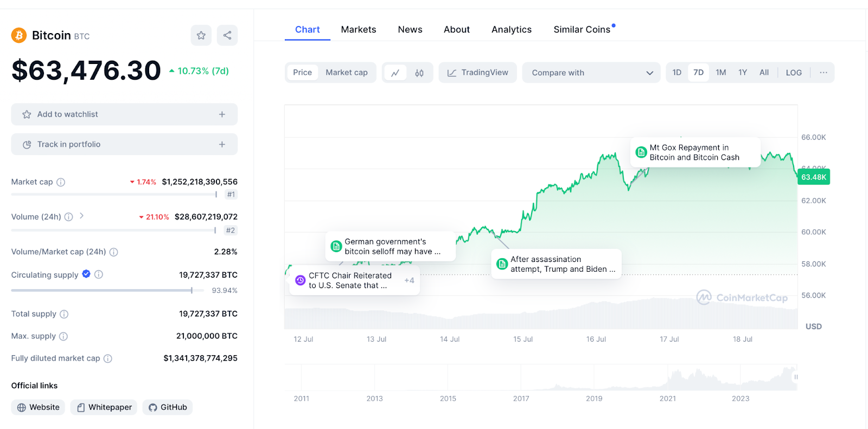Open the News tab
The image size is (868, 429).
coord(410,30)
